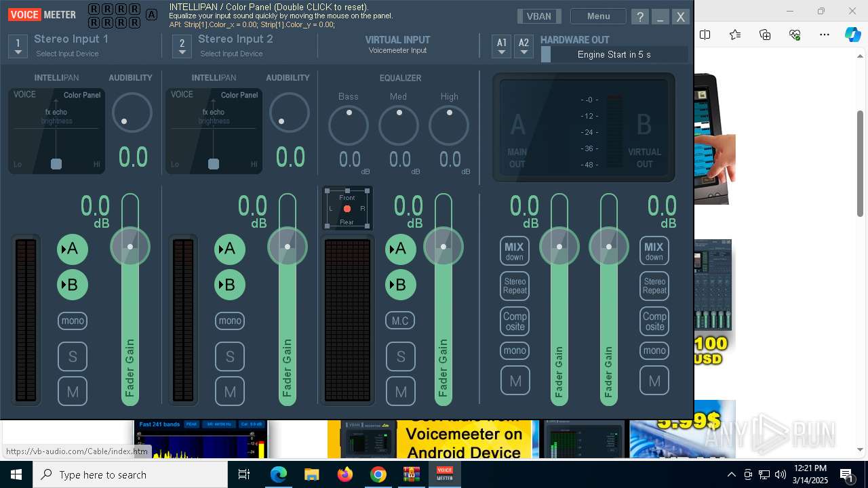Viewport: 868px width, 488px height.
Task: Enable mono on Stereo Input 2
Action: (x=230, y=321)
